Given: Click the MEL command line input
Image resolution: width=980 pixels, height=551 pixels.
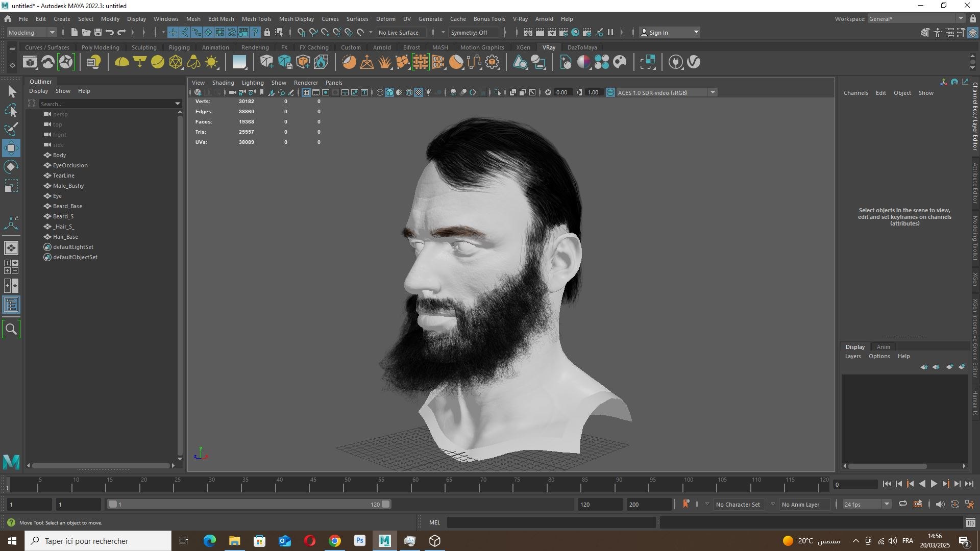Looking at the screenshot, I should tap(551, 522).
